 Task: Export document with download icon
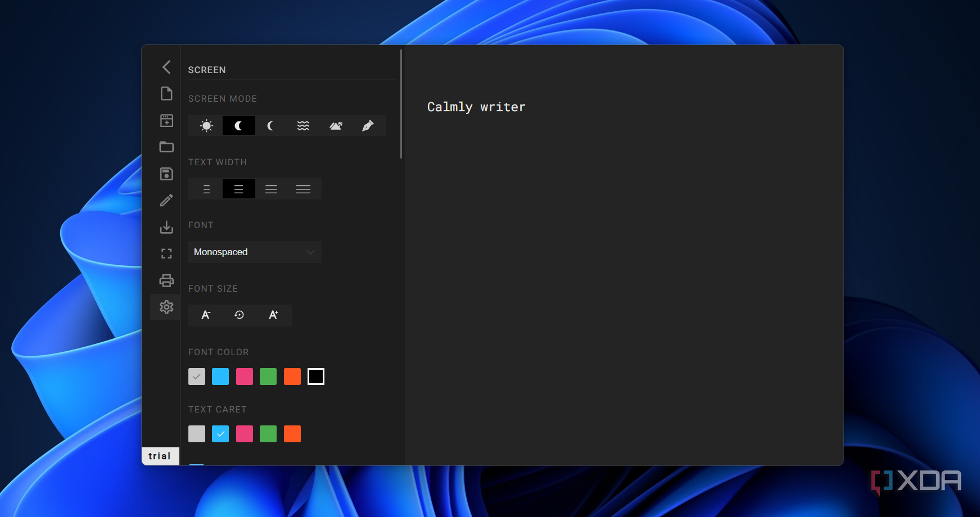166,227
